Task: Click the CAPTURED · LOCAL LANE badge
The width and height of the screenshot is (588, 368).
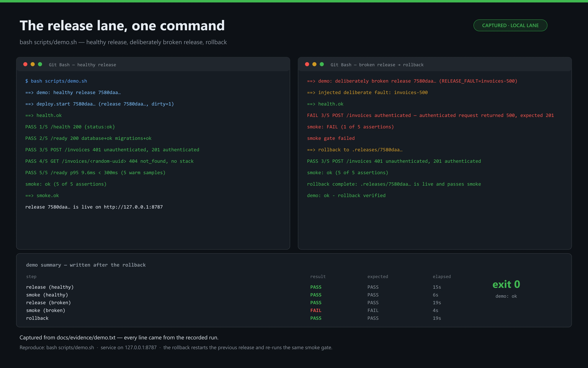Action: coord(510,25)
